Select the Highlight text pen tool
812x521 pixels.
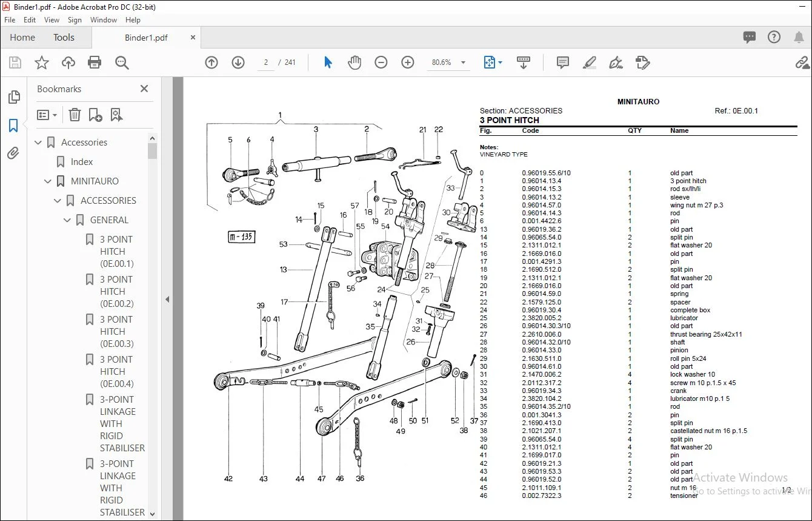(589, 62)
